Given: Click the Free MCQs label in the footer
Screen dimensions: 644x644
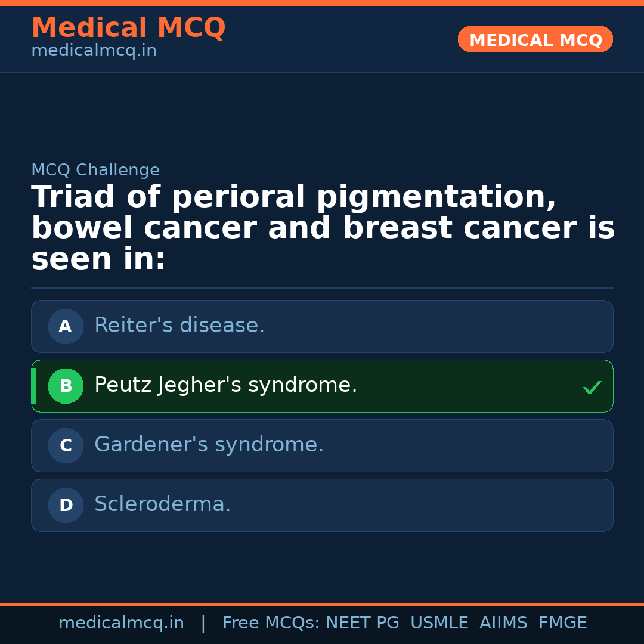Looking at the screenshot, I should [x=271, y=623].
